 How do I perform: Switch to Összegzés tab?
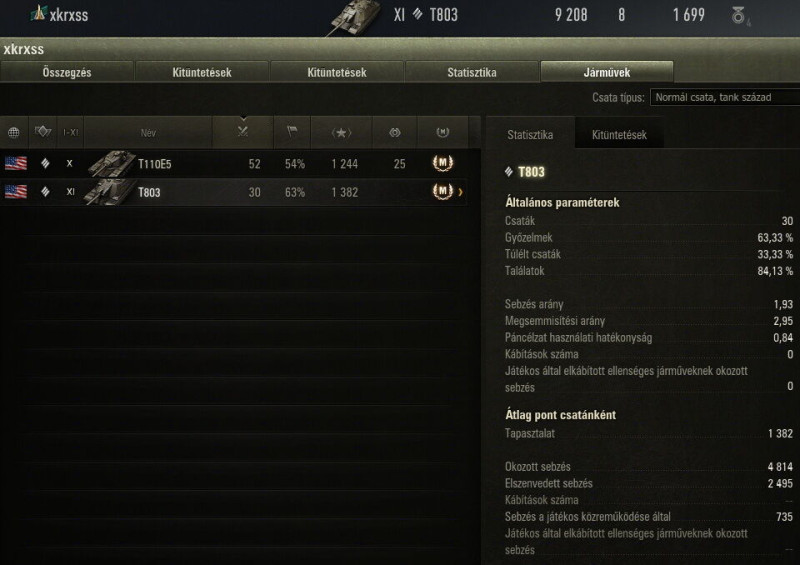click(x=67, y=72)
